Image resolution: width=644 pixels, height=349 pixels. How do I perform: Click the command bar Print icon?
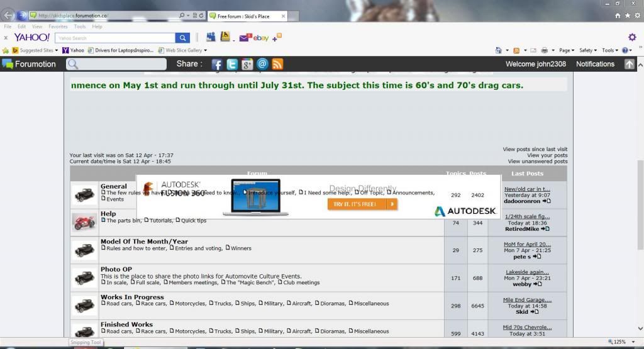pos(545,50)
